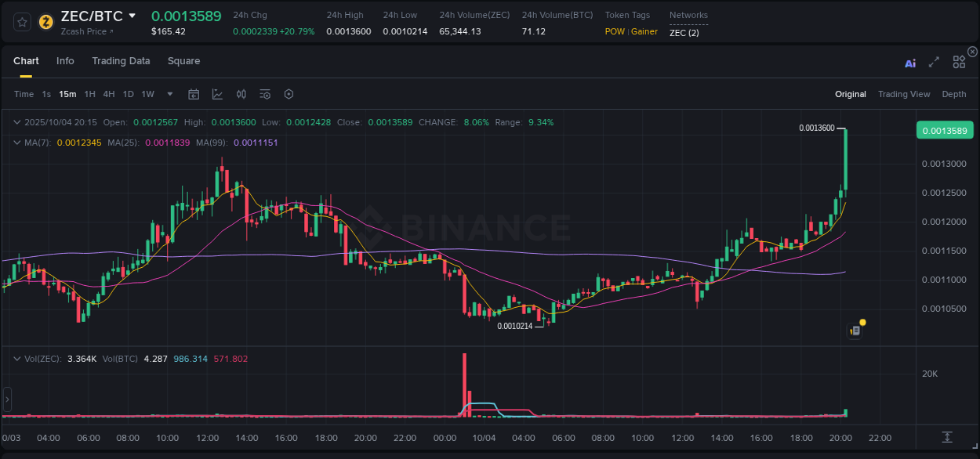
Task: Launch the Binance AI assistant icon
Action: pos(910,63)
